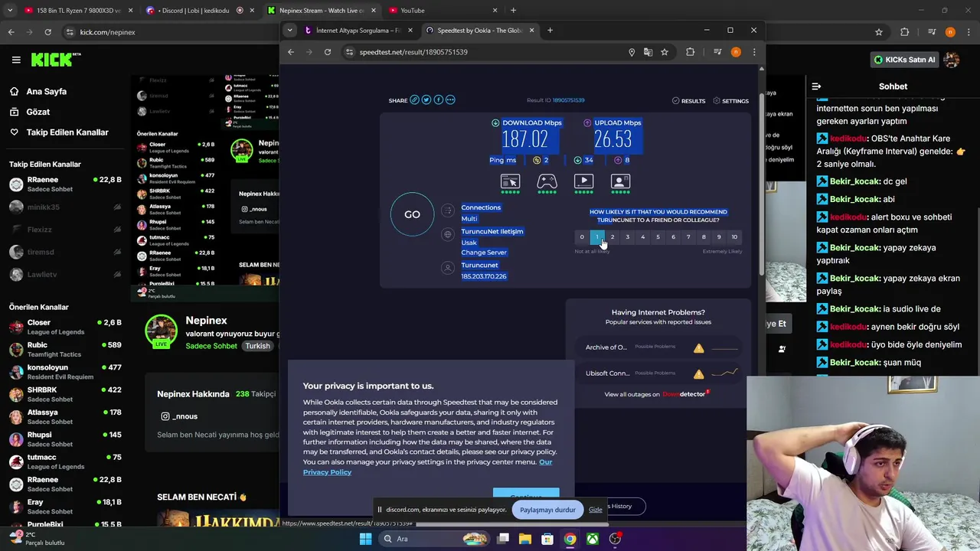Open more share options (ellipsis icon)

(450, 99)
